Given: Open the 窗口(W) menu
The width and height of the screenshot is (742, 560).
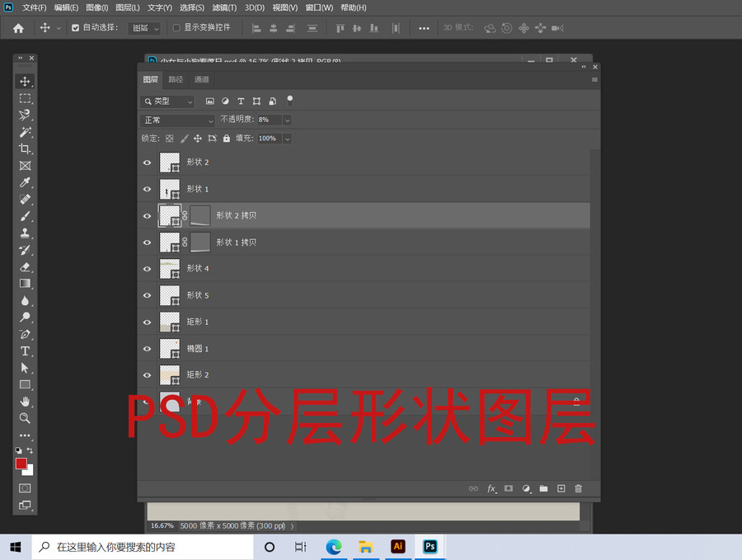Looking at the screenshot, I should (x=319, y=7).
